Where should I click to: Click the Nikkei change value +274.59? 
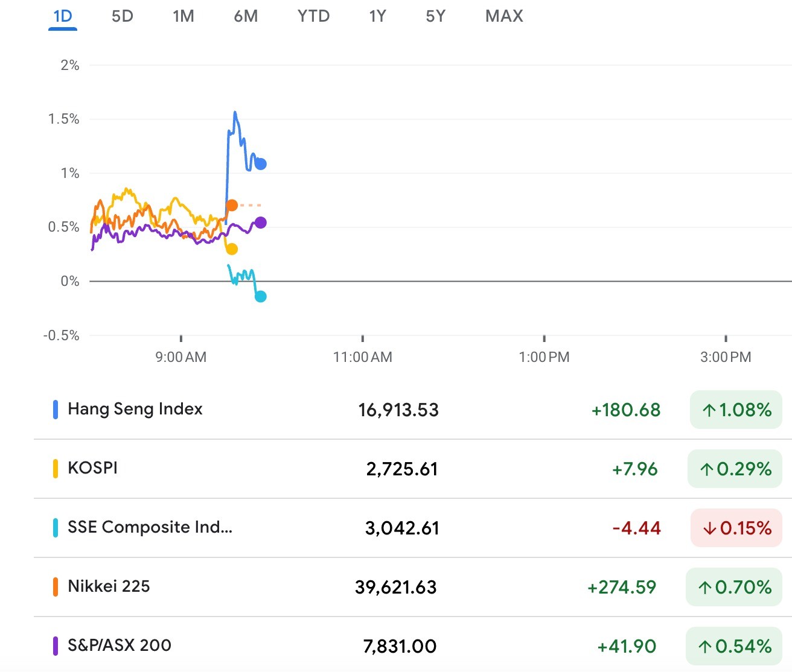pos(622,588)
